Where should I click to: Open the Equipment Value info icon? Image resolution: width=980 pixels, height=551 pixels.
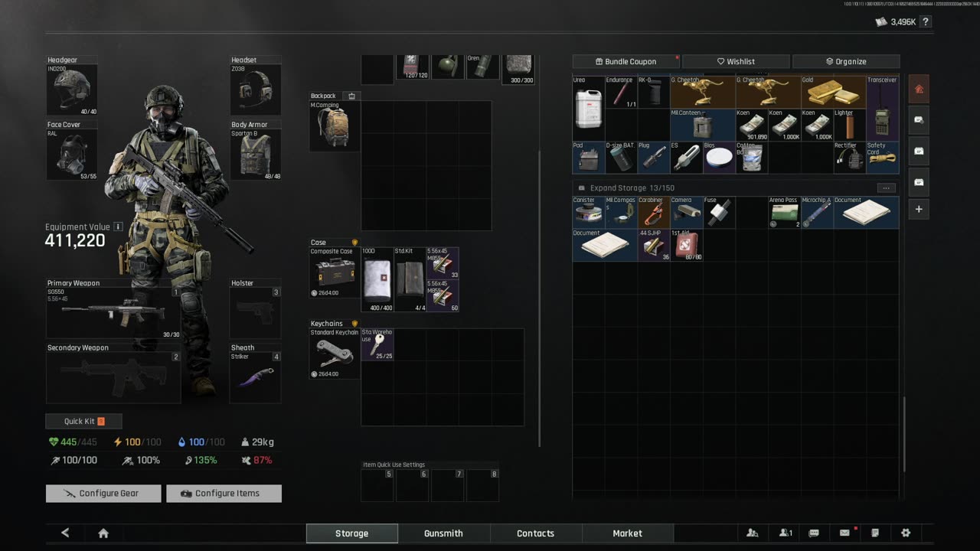(x=118, y=227)
